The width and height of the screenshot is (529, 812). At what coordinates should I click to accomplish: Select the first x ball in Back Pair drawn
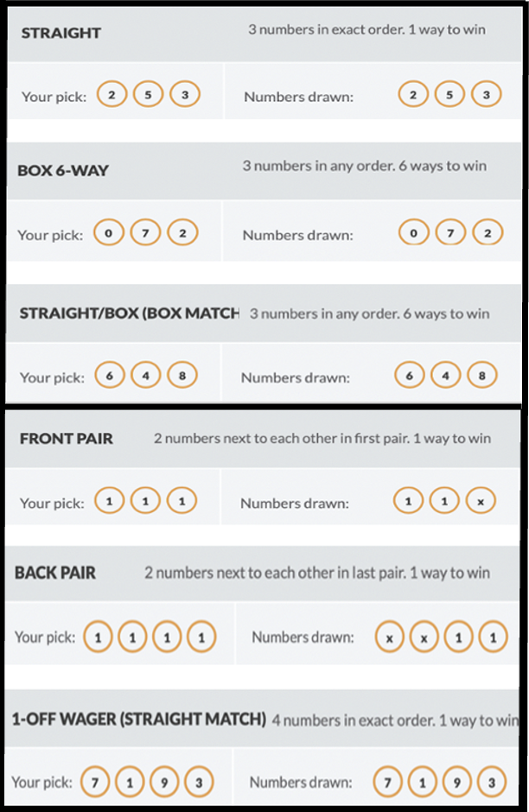pos(389,637)
